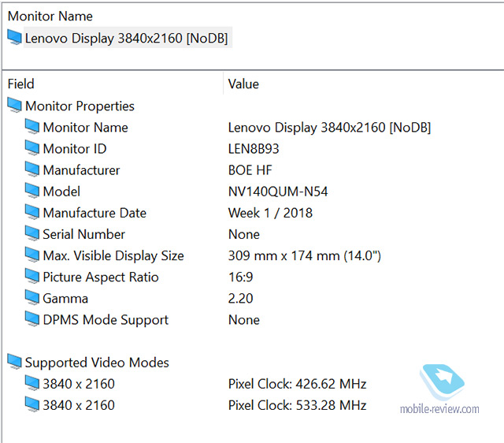Click the icon beside Max. Visible Display Size

coord(32,255)
